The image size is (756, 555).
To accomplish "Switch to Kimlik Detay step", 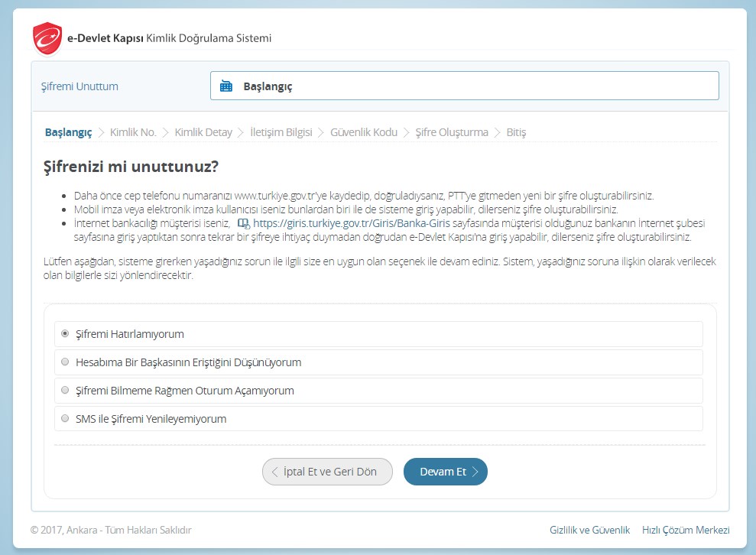I will tap(203, 132).
